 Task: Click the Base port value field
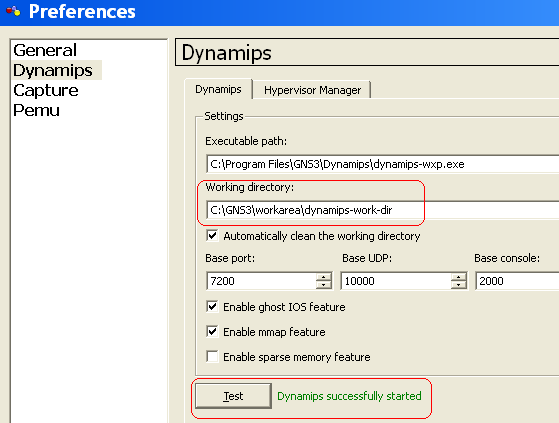pos(261,281)
